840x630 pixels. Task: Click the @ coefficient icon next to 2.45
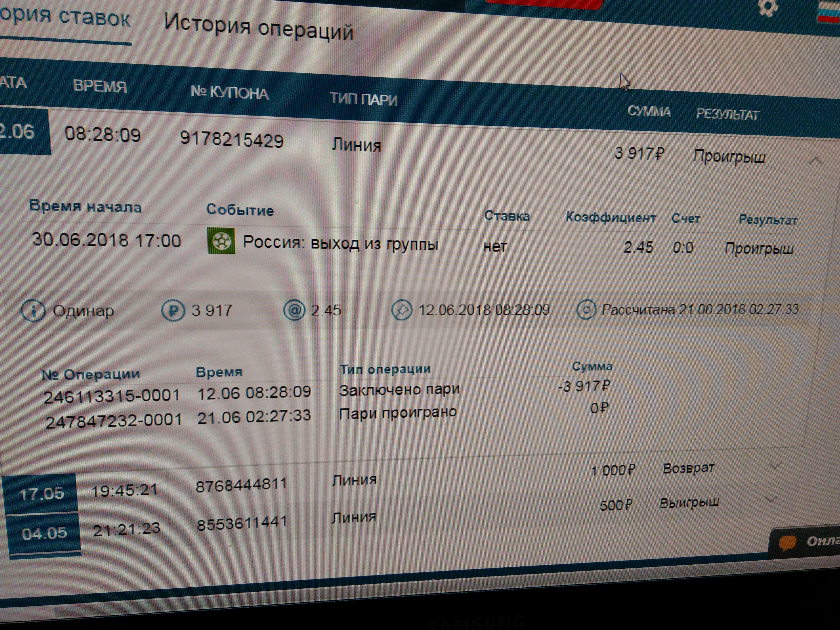click(x=294, y=310)
